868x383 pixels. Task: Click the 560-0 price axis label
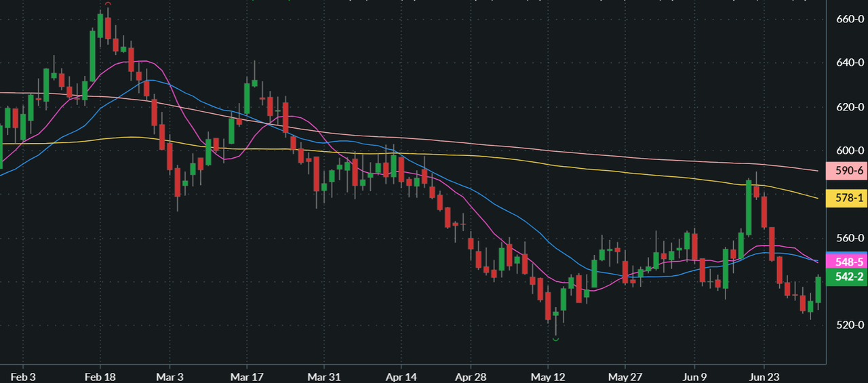click(850, 238)
